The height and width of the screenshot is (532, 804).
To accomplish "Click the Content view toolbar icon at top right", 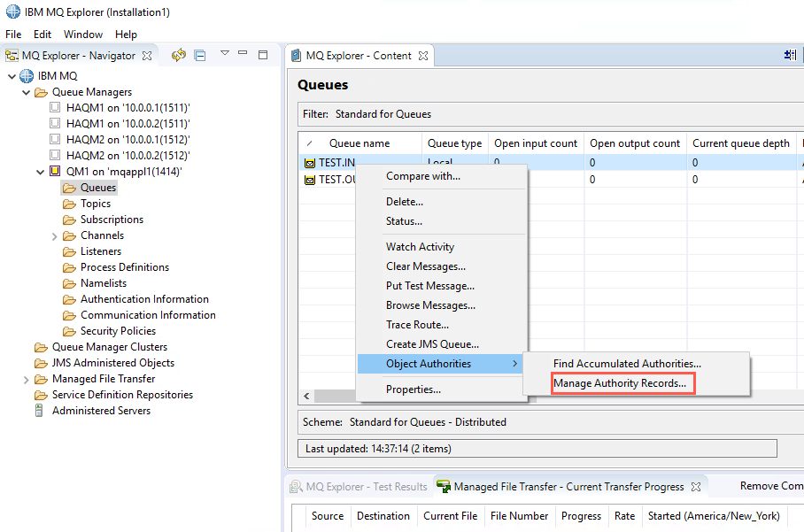I will tap(790, 55).
